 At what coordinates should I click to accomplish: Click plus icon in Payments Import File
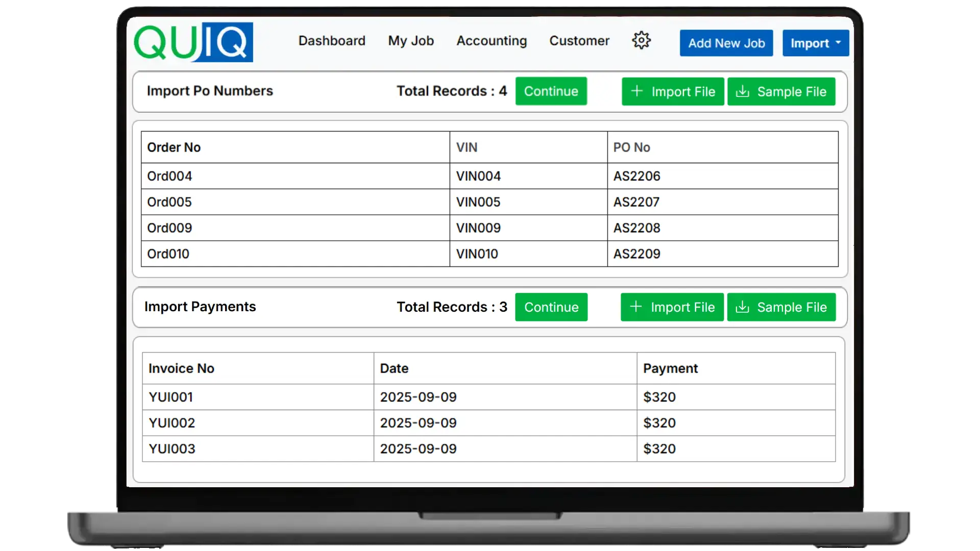coord(635,307)
